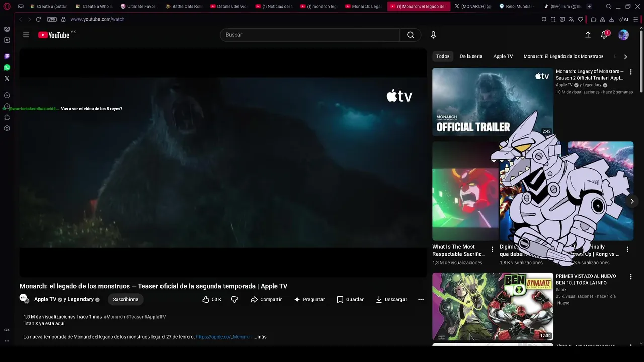Click the Preguntar button
Screen dimensions: 644x362
309,299
